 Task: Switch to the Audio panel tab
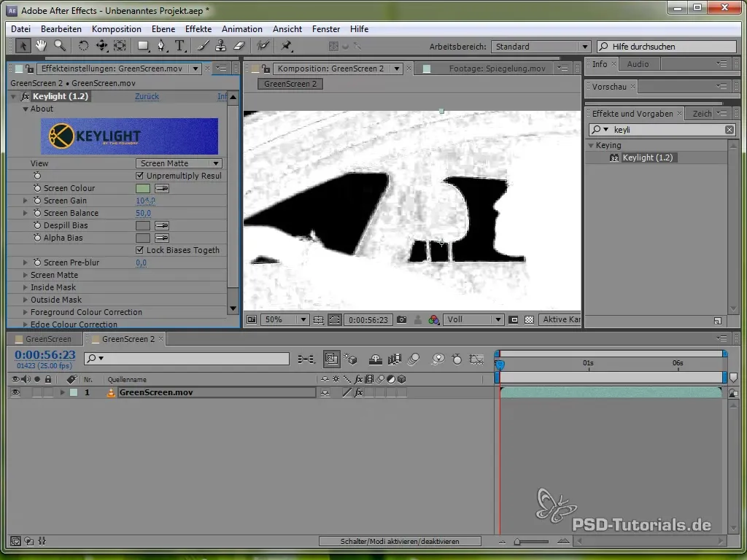[x=638, y=64]
